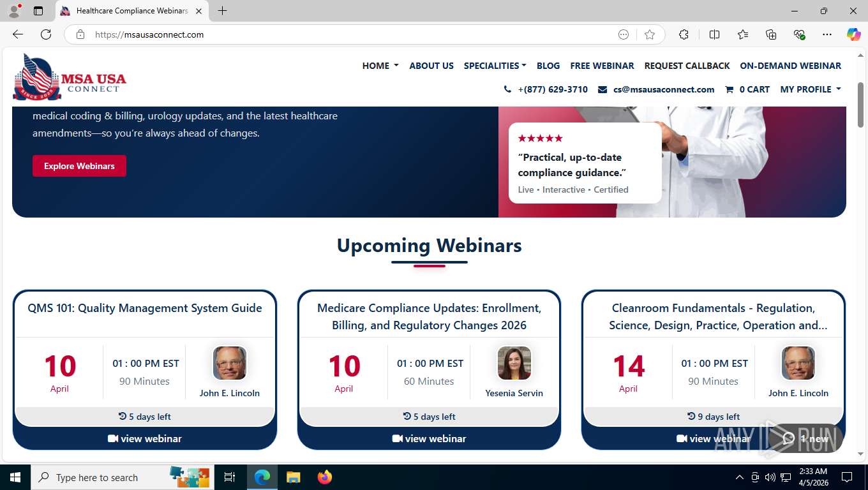Open the volume icon in the system tray
Viewport: 868px width, 490px height.
coord(770,477)
